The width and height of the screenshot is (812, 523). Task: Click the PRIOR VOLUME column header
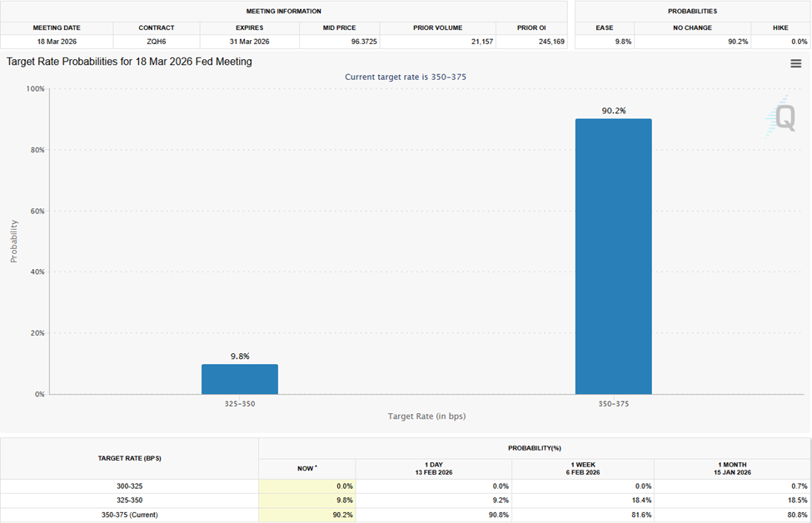point(438,27)
